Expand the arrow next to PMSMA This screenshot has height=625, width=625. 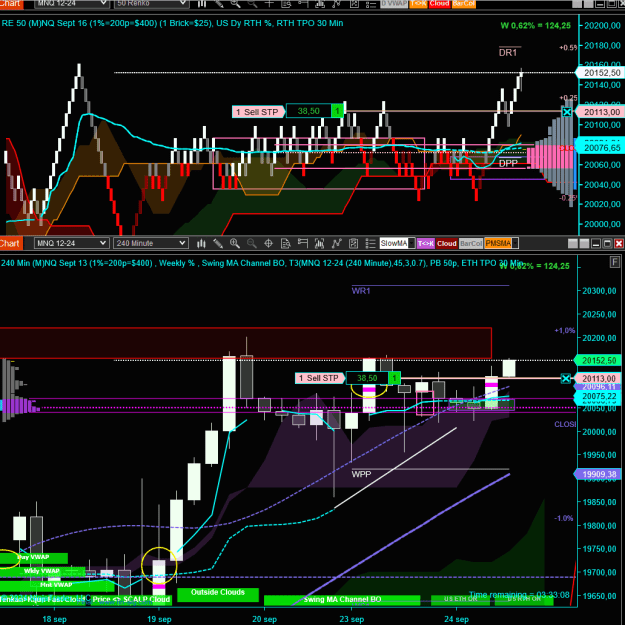pyautogui.click(x=515, y=243)
